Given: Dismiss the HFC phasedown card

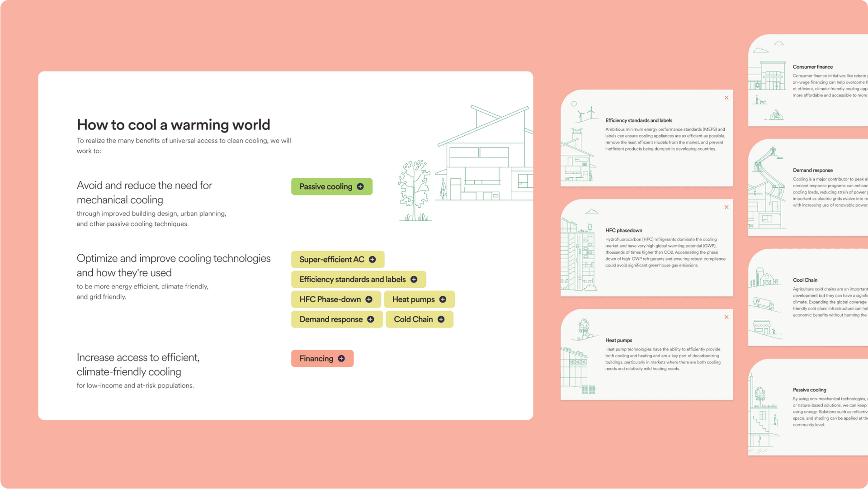Looking at the screenshot, I should tap(726, 207).
